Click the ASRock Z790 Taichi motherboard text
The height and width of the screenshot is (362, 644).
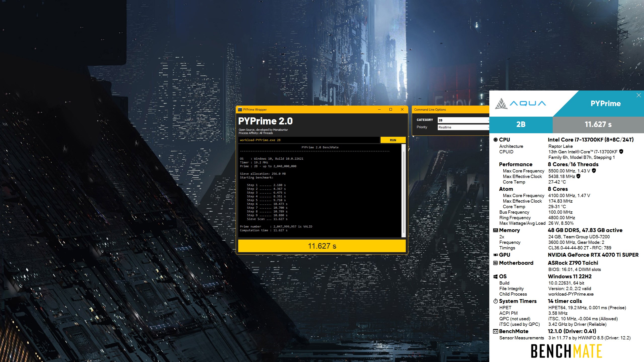[x=573, y=263]
